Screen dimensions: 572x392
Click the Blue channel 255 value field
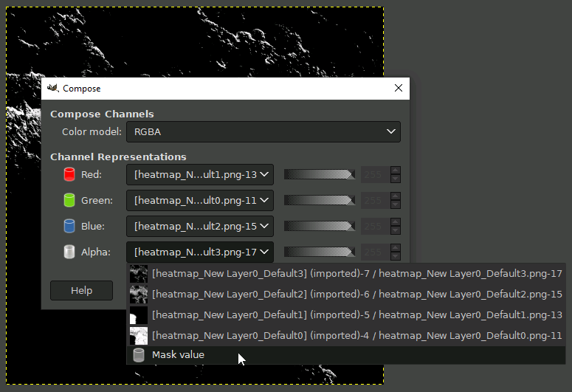coord(376,227)
